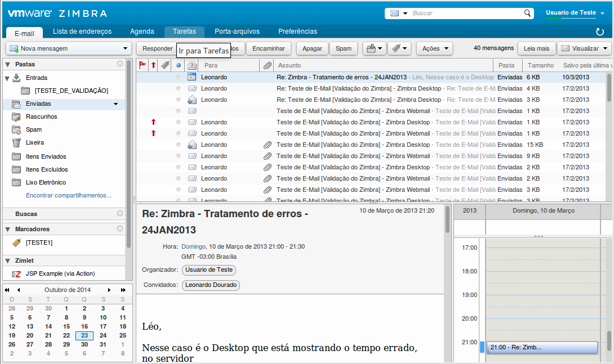Click the attachment clip on 15 KB message
The image size is (614, 364).
click(x=268, y=145)
